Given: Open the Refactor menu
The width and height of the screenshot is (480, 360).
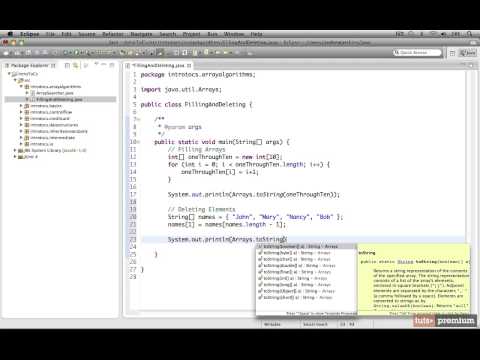Looking at the screenshot, I should click(113, 34).
